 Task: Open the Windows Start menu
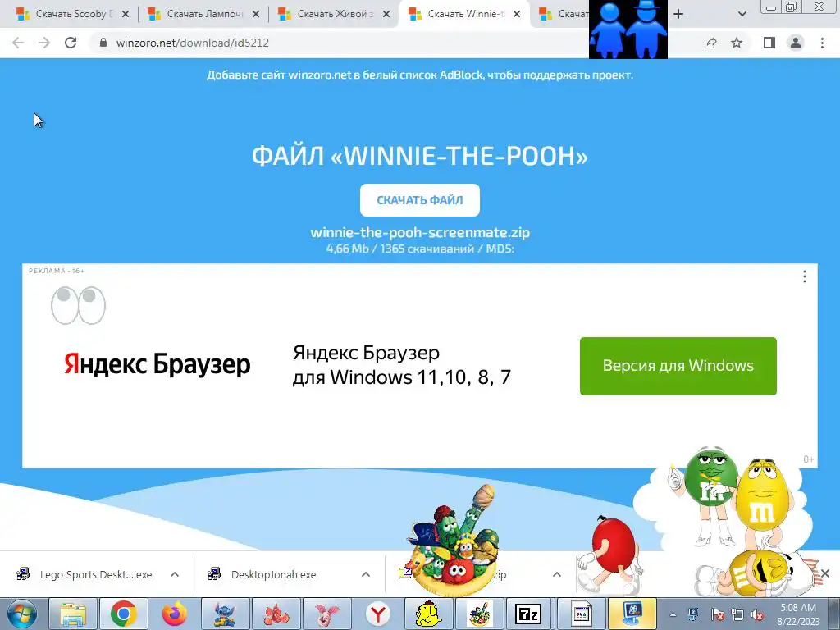coord(21,614)
